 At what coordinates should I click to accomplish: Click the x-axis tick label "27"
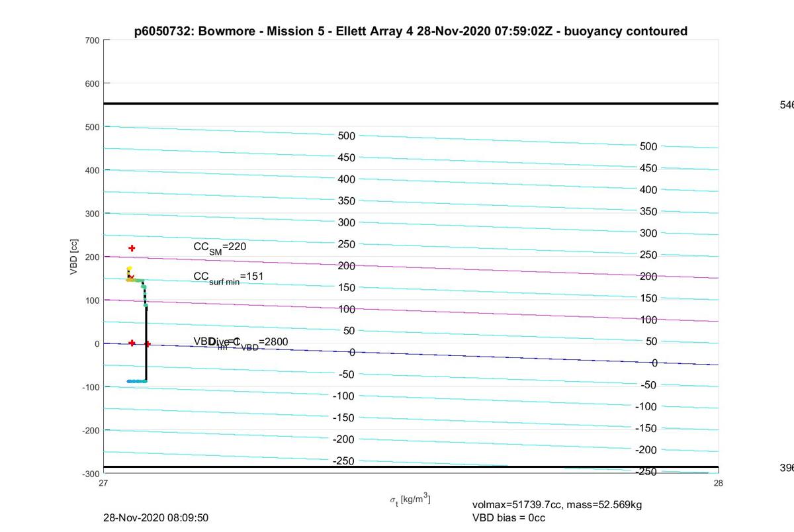[103, 483]
